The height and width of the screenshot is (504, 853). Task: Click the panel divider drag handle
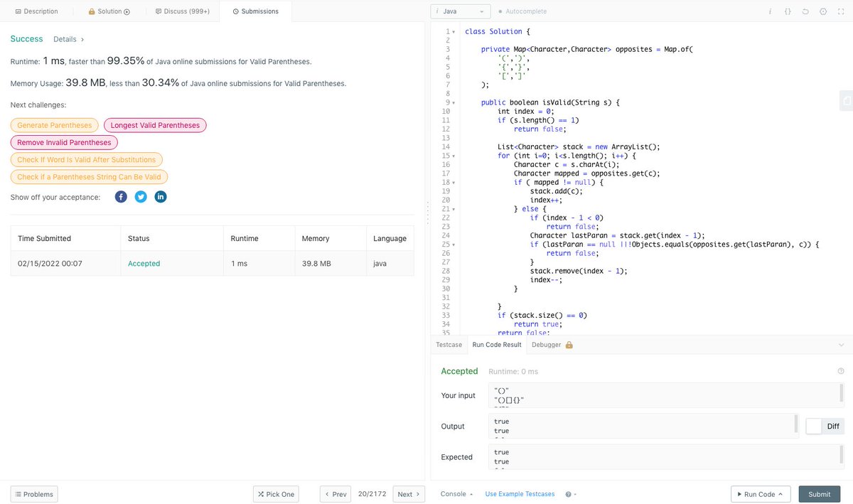(427, 214)
